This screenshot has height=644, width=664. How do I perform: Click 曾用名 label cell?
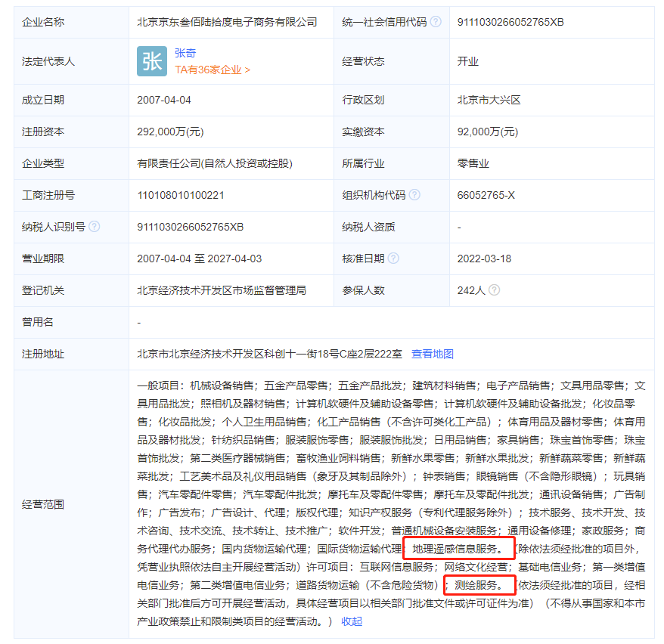click(x=72, y=322)
